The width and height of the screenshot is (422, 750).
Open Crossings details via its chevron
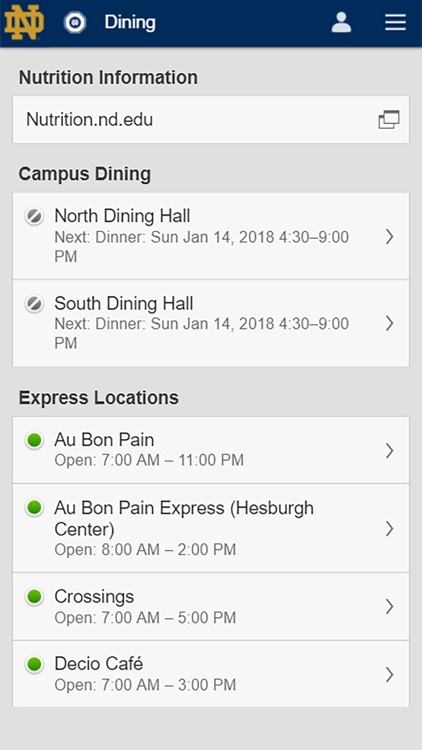click(389, 607)
